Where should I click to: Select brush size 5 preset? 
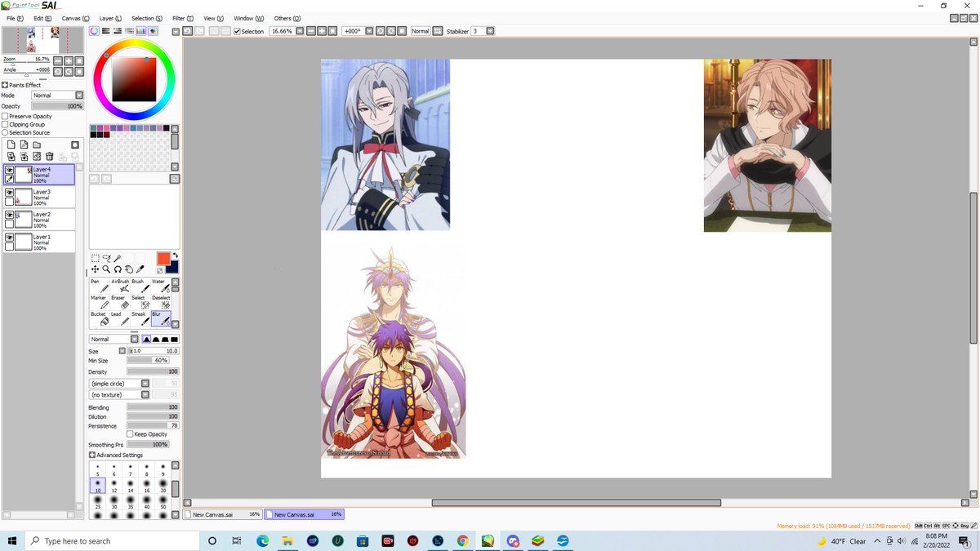click(97, 470)
